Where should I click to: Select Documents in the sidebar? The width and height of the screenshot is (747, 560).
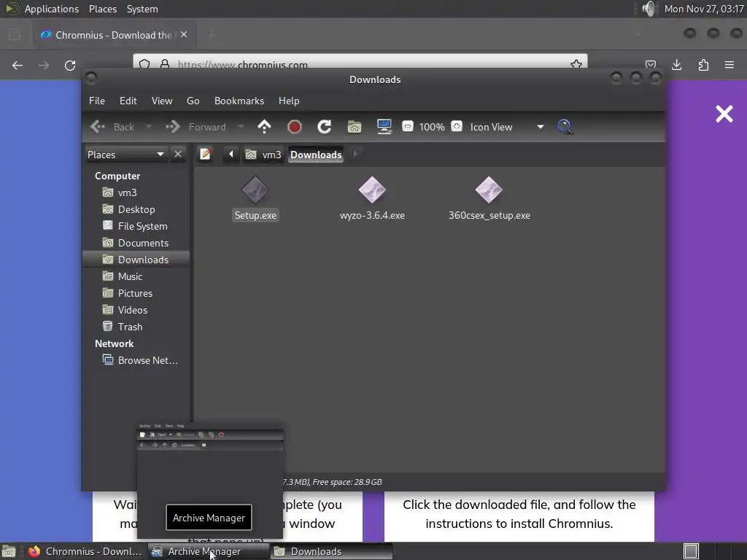pos(136,243)
